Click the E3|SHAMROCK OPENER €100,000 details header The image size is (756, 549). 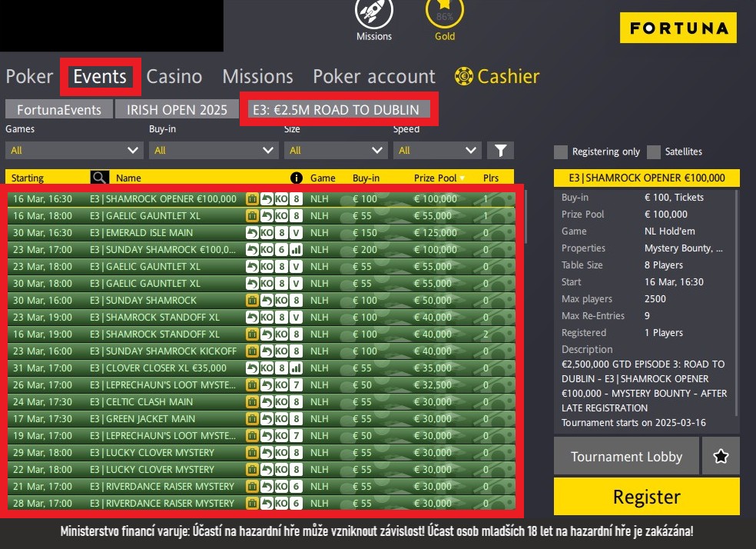click(647, 178)
